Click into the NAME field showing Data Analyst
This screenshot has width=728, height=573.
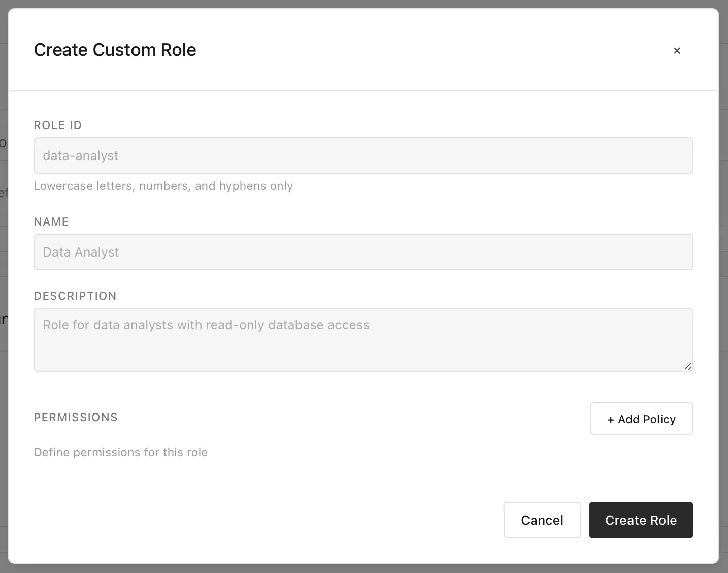(x=363, y=252)
